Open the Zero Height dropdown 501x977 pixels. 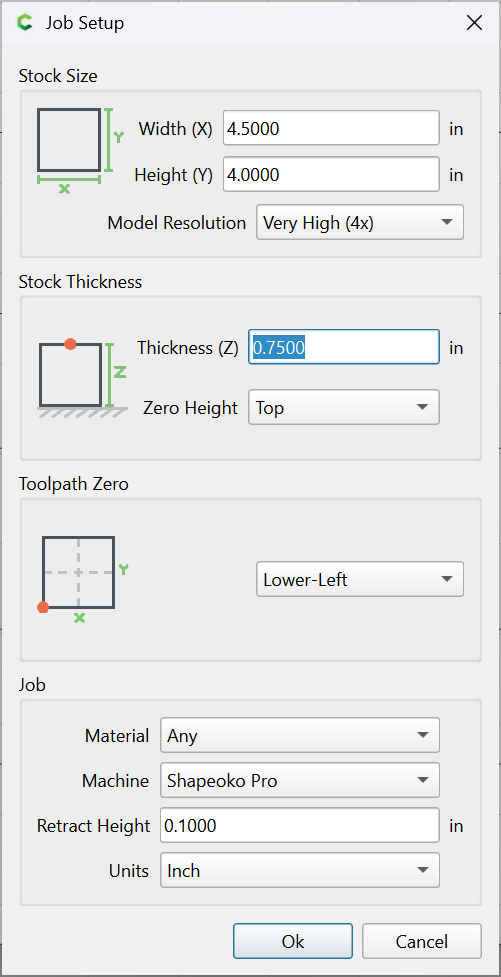pos(343,407)
